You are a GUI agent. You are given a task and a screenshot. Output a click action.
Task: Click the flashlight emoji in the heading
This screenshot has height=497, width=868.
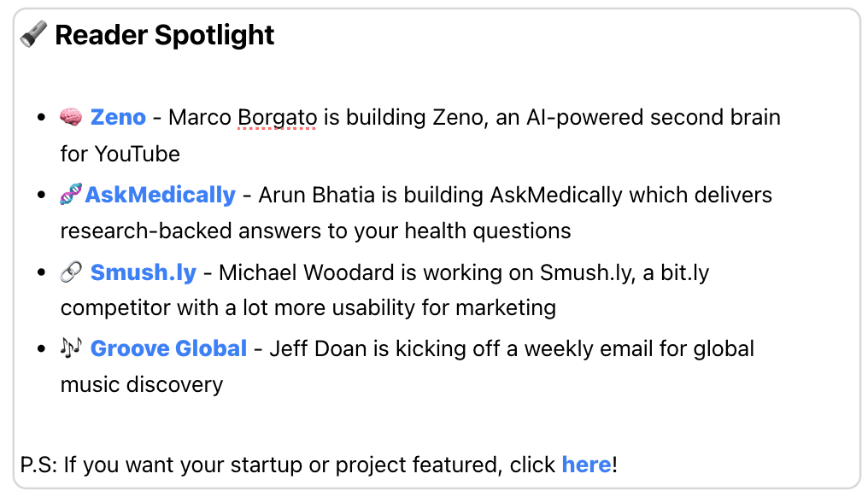click(x=34, y=34)
